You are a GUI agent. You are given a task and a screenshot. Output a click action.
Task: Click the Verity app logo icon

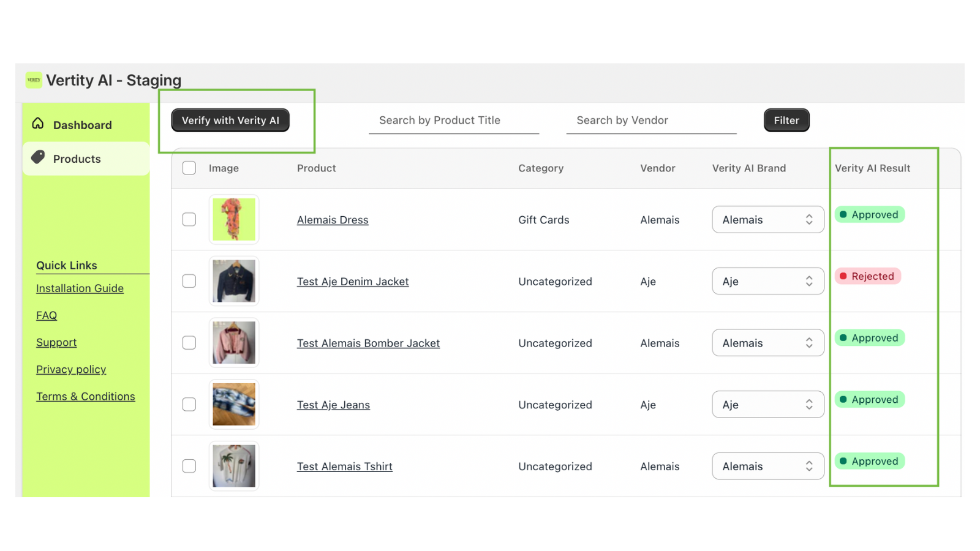coord(34,80)
